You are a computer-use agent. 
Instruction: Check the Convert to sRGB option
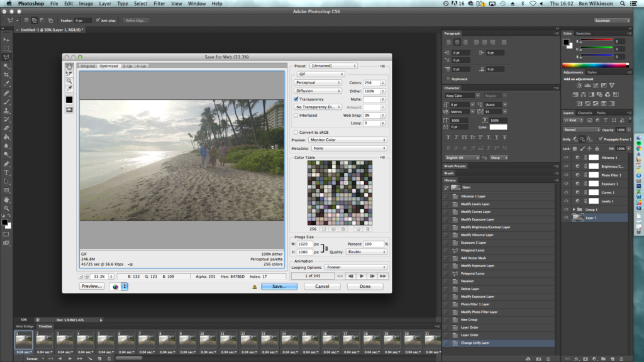point(296,132)
